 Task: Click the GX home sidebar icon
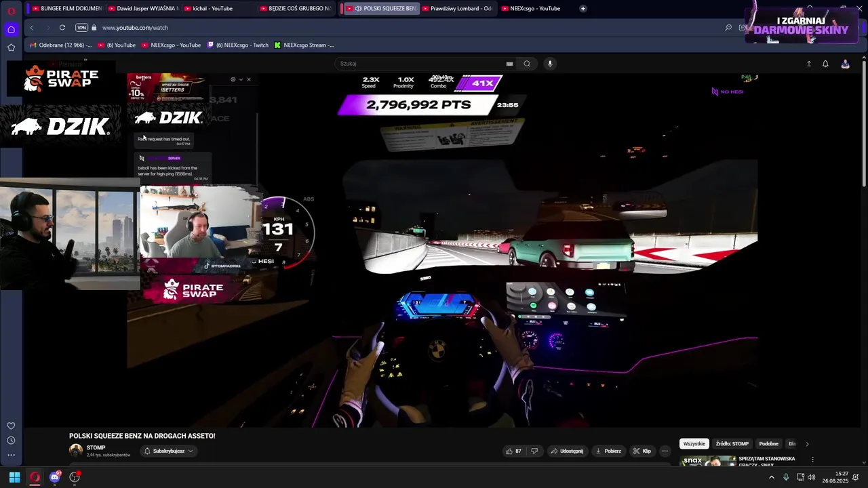click(x=11, y=29)
